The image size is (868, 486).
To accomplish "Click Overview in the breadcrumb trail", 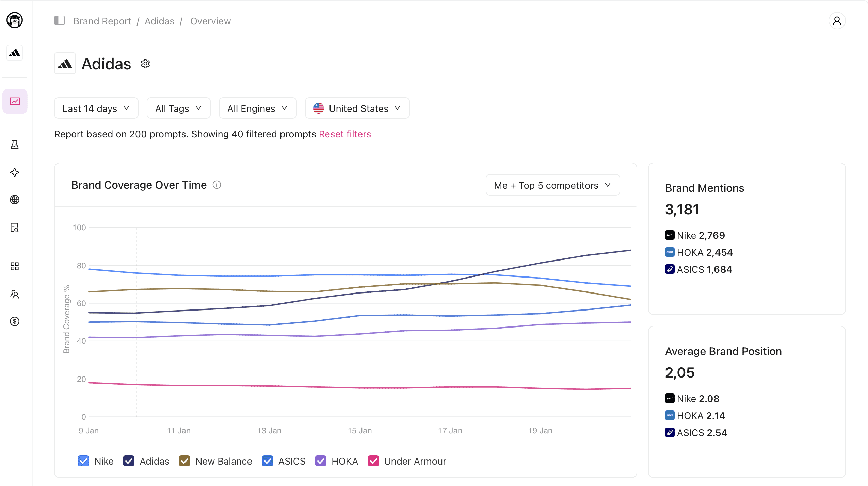I will tap(210, 21).
